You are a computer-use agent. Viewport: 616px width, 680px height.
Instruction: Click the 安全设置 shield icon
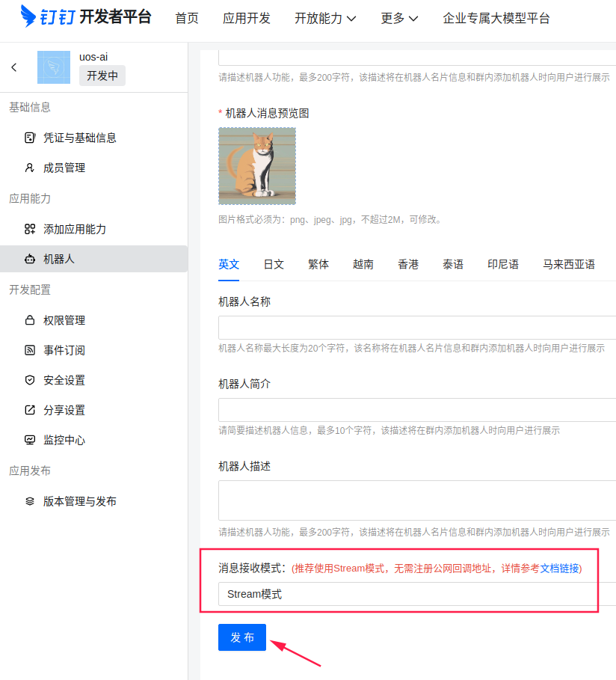(29, 380)
